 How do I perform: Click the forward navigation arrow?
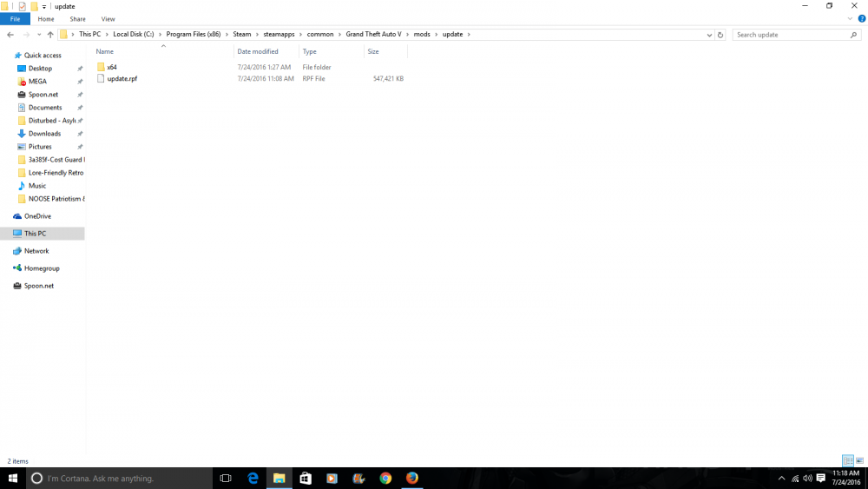pyautogui.click(x=26, y=35)
